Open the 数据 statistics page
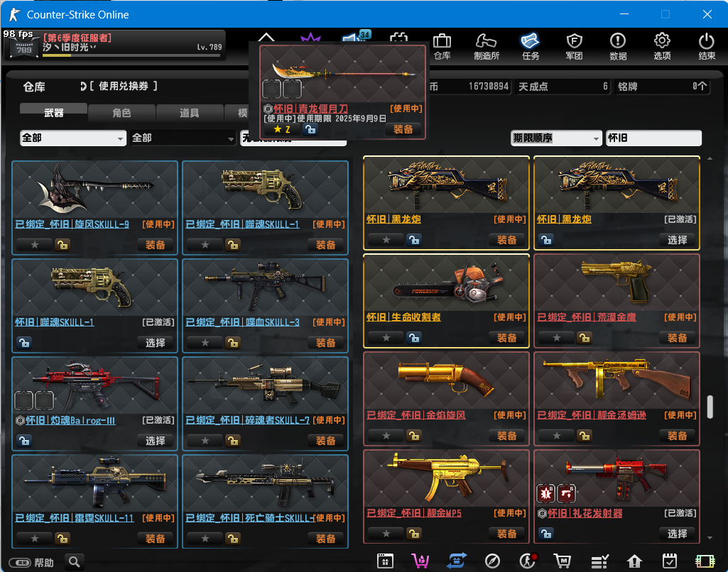Screen dimensions: 728x572 click(618, 46)
